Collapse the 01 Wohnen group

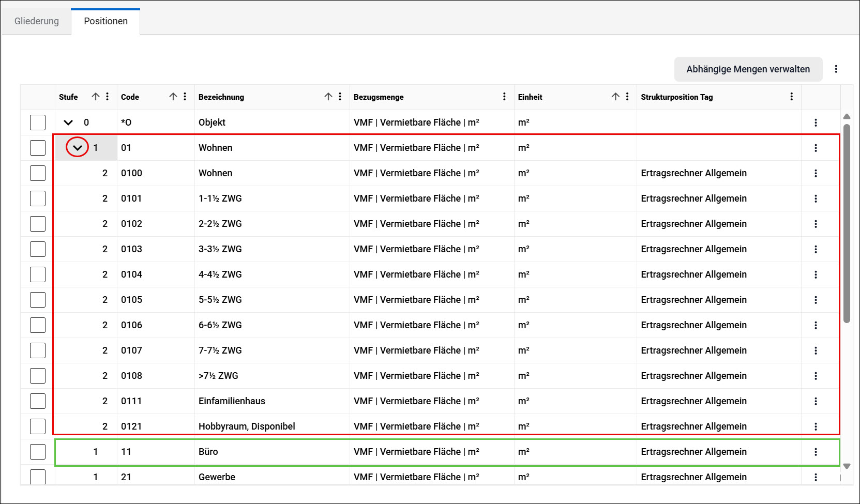point(77,148)
